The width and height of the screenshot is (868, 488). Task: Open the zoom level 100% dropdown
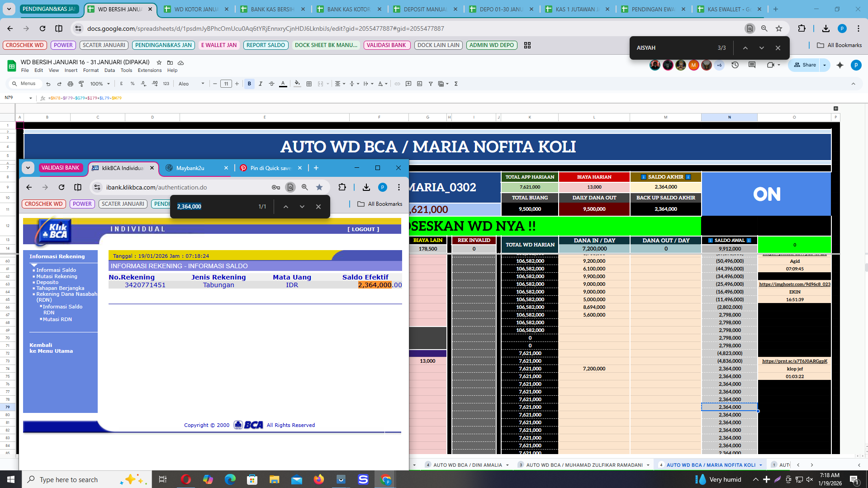(x=100, y=84)
